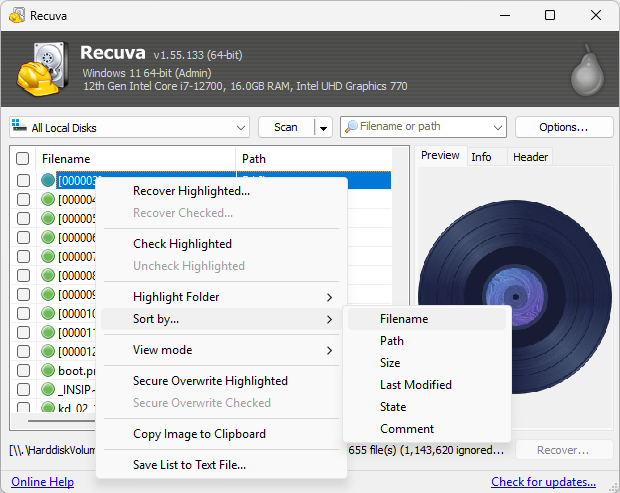This screenshot has width=620, height=493.
Task: Sort by Comment in submenu
Action: [x=427, y=429]
